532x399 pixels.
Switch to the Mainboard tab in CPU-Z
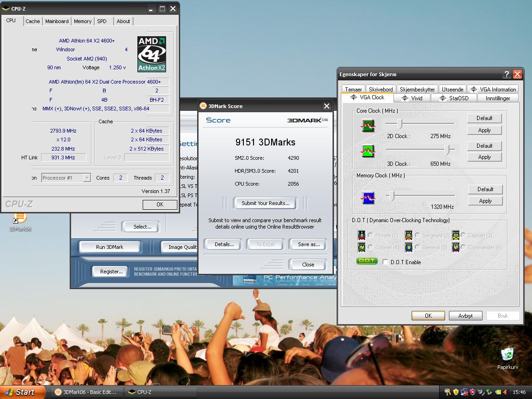[57, 21]
